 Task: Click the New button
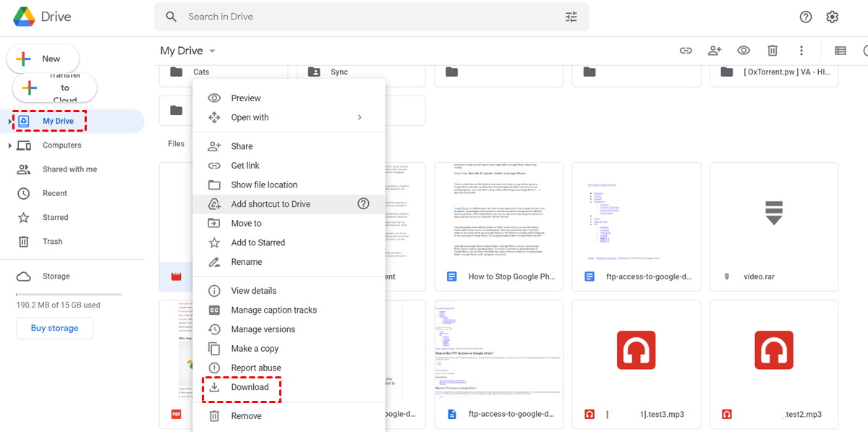click(43, 59)
